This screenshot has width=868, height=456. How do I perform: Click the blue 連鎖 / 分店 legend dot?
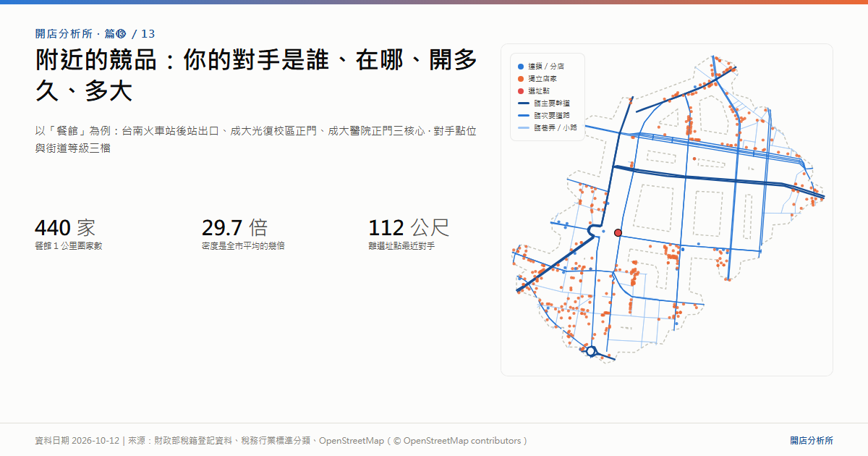(521, 66)
